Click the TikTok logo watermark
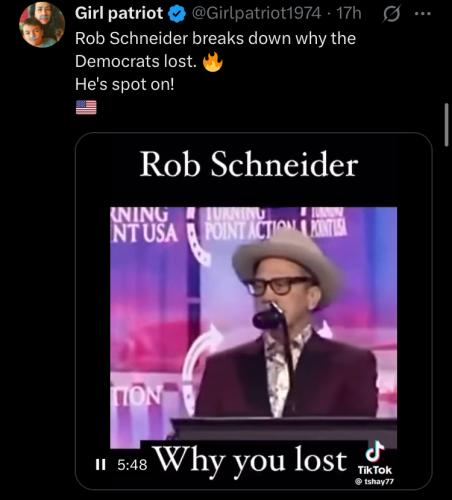452x500 pixels. click(375, 458)
